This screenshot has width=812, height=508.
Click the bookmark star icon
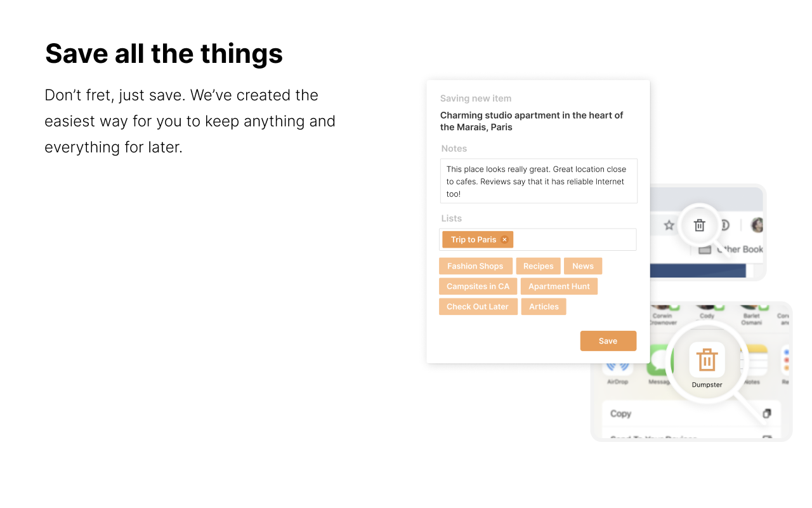(669, 225)
